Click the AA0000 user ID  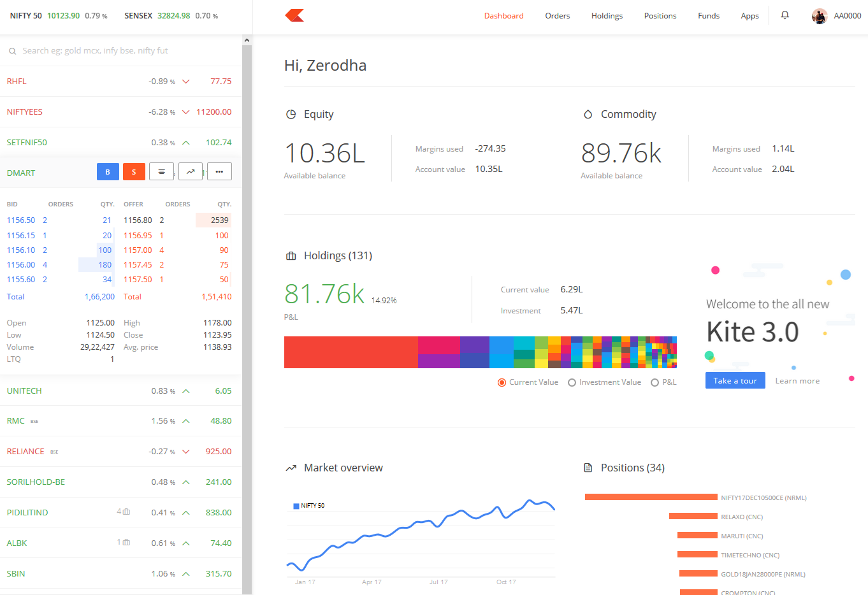[x=848, y=16]
